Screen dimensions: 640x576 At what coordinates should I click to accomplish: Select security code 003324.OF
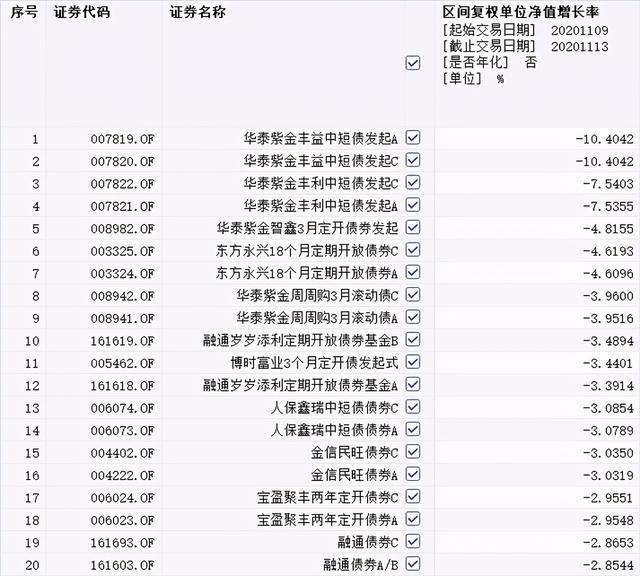(122, 274)
